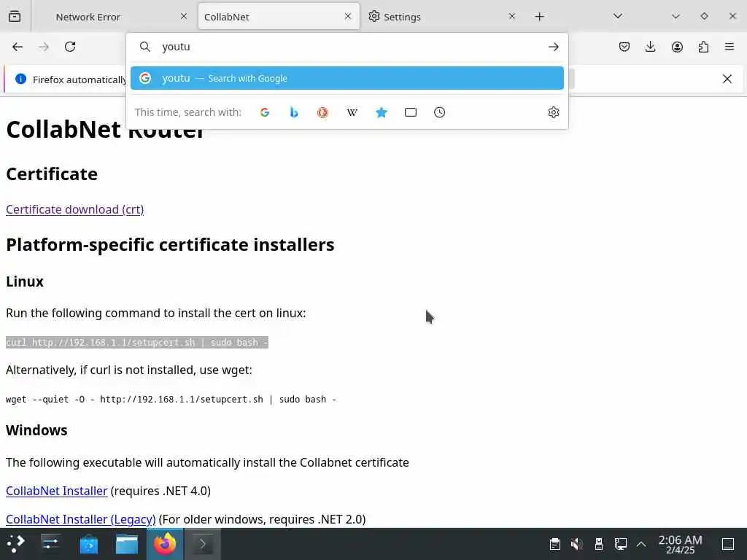
Task: Close the Settings tab
Action: click(x=511, y=17)
